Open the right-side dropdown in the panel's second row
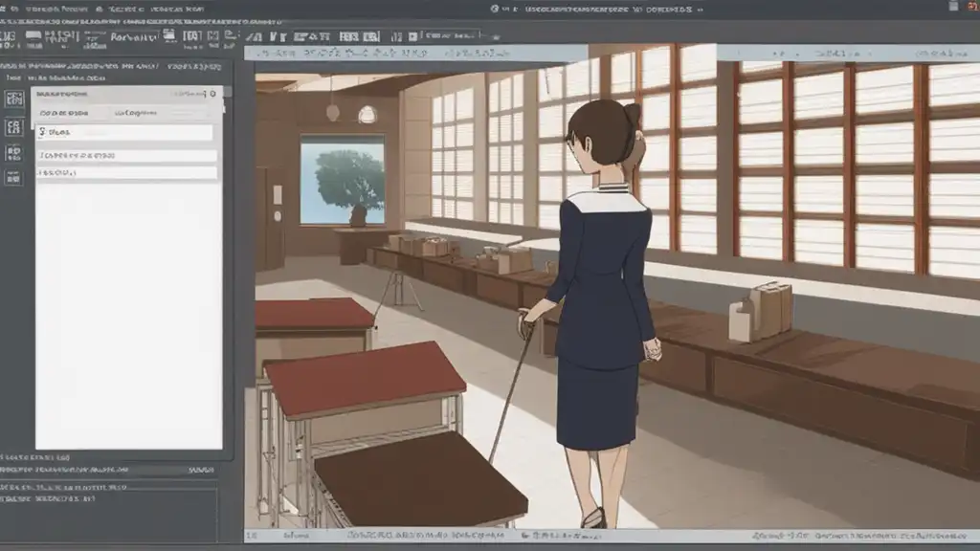 pos(160,113)
